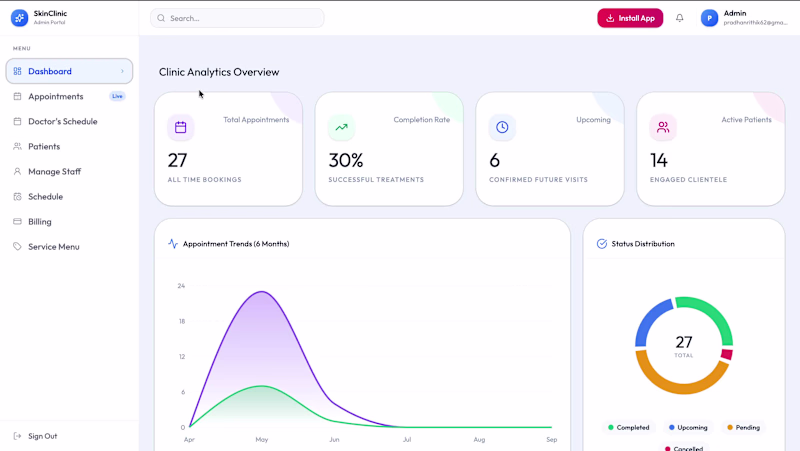This screenshot has width=800, height=451.
Task: Click the May label on chart axis
Action: (x=262, y=439)
